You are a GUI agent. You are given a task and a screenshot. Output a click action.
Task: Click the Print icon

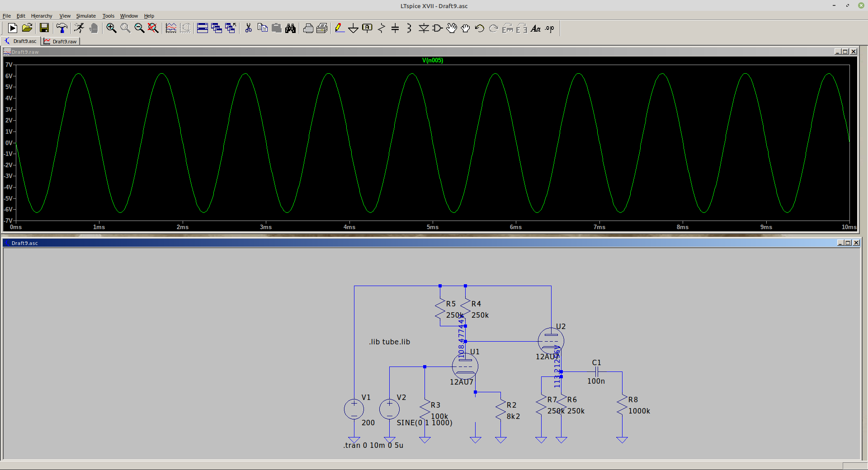[322, 28]
